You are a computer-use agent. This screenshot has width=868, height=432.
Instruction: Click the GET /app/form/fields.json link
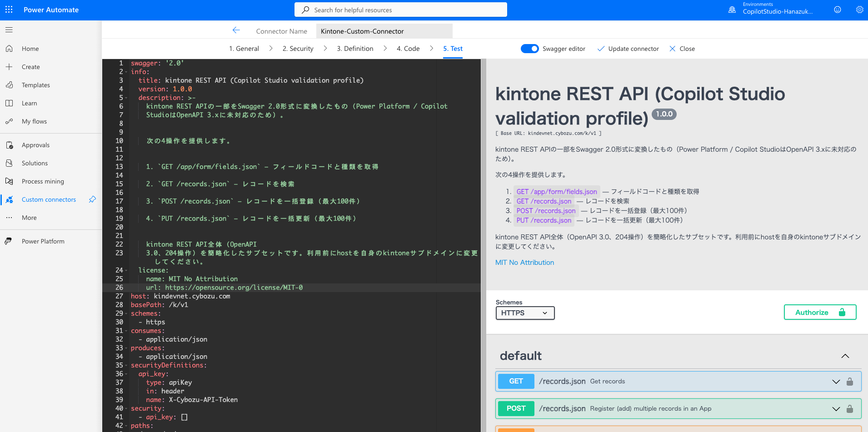[557, 192]
